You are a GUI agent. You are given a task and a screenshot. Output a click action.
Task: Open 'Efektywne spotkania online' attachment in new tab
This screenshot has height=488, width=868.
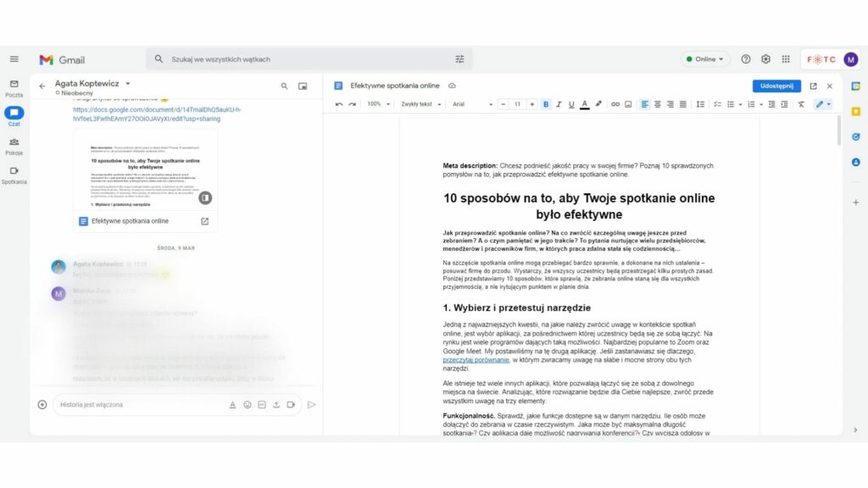(x=205, y=221)
